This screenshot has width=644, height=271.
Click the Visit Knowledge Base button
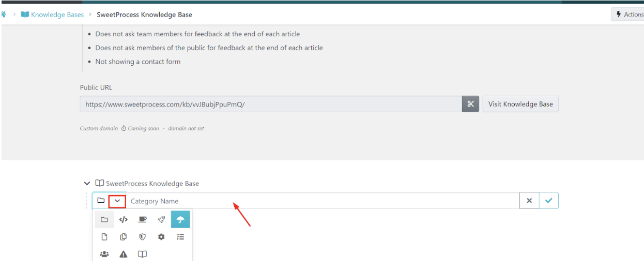tap(520, 104)
